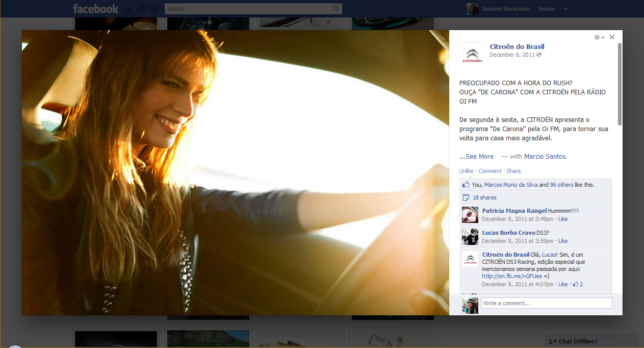Open photo options gear menu

click(599, 37)
